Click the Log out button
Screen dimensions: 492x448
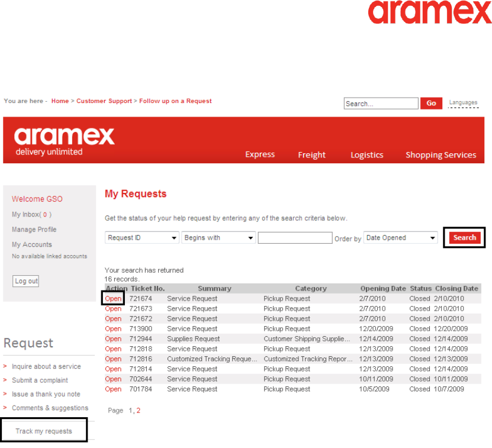pos(27,281)
